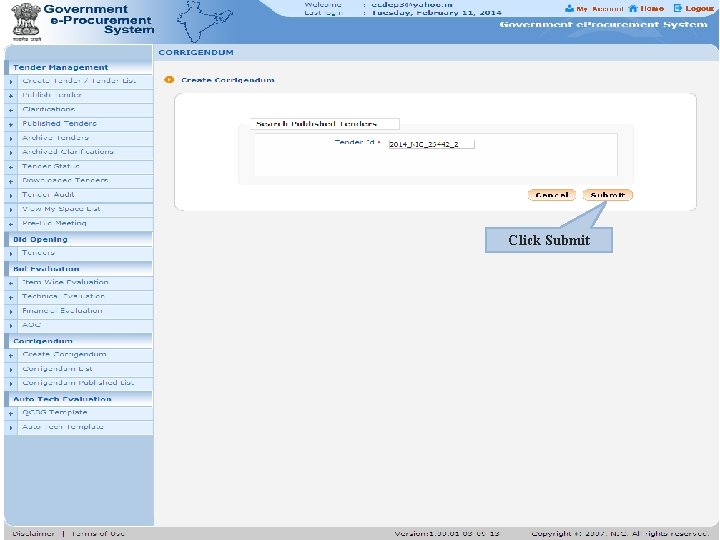The height and width of the screenshot is (540, 720).
Task: Click the My Account person icon
Action: click(569, 8)
